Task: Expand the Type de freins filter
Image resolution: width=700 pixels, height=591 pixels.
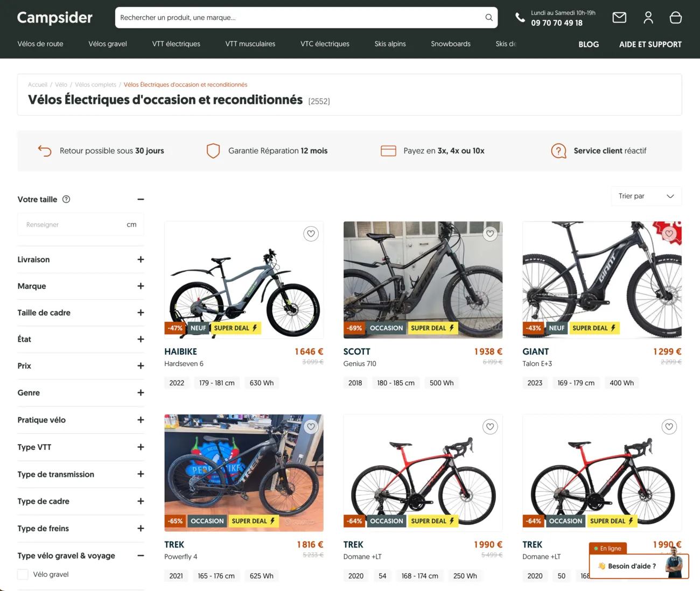Action: click(141, 529)
